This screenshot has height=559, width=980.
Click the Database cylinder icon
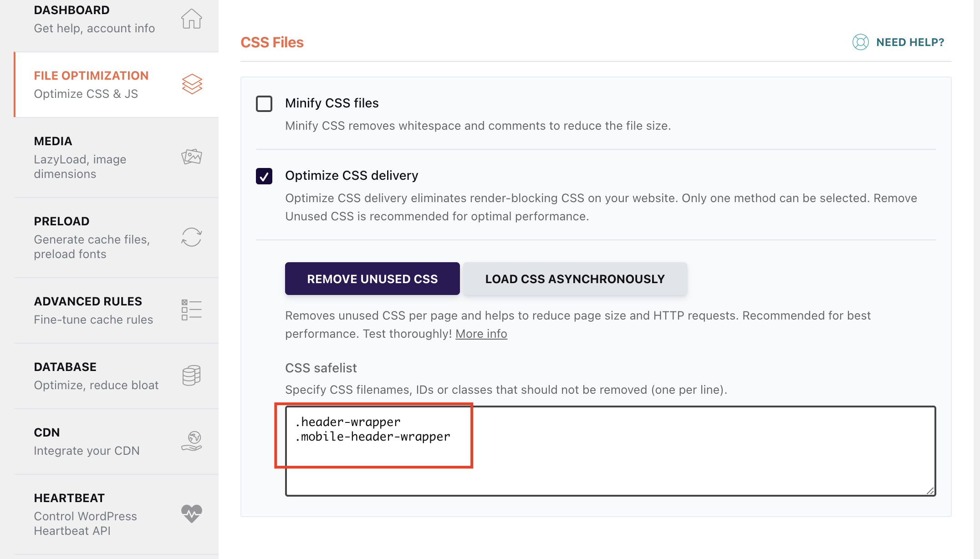point(191,376)
